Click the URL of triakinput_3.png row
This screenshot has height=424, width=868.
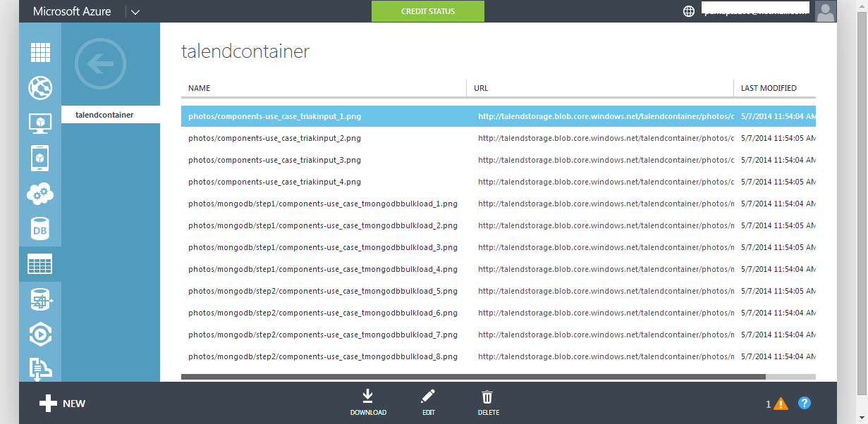click(x=606, y=160)
